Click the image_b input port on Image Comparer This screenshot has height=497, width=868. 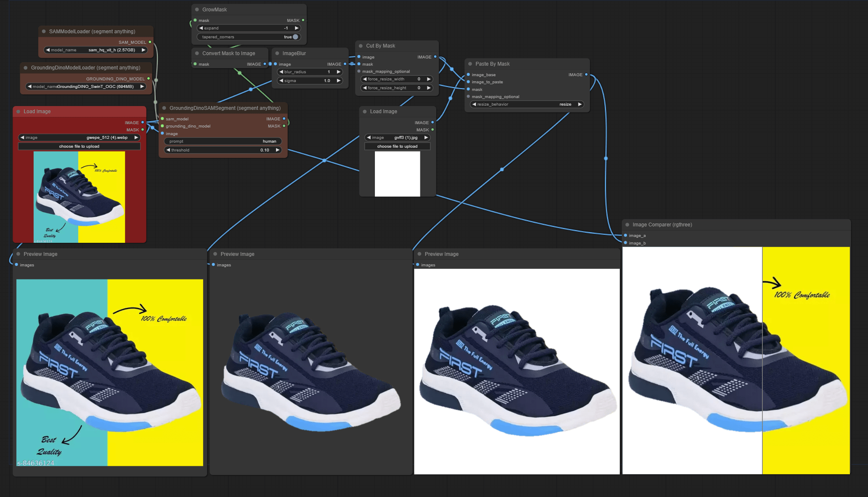pyautogui.click(x=626, y=243)
